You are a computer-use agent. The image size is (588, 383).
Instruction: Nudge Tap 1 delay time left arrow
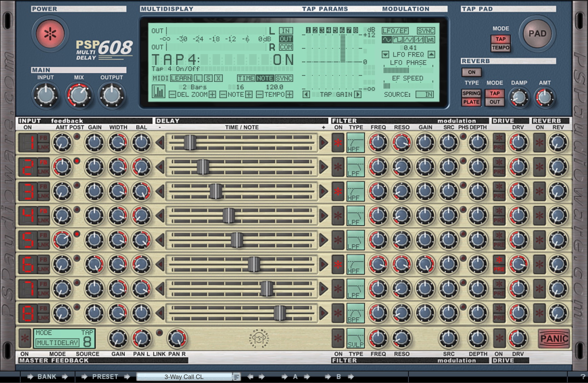coord(160,143)
